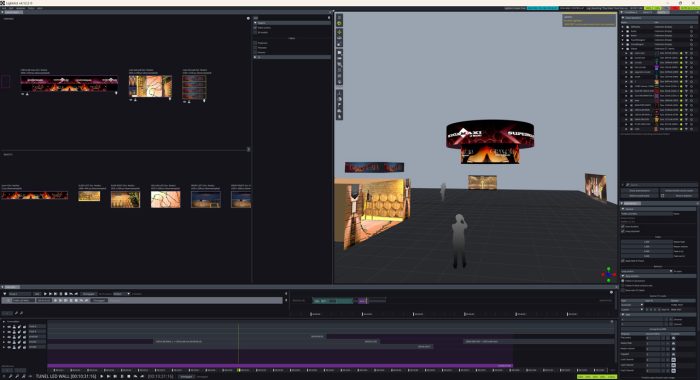
Task: Toggle first checkbox in properties panel general section
Action: (x=623, y=226)
